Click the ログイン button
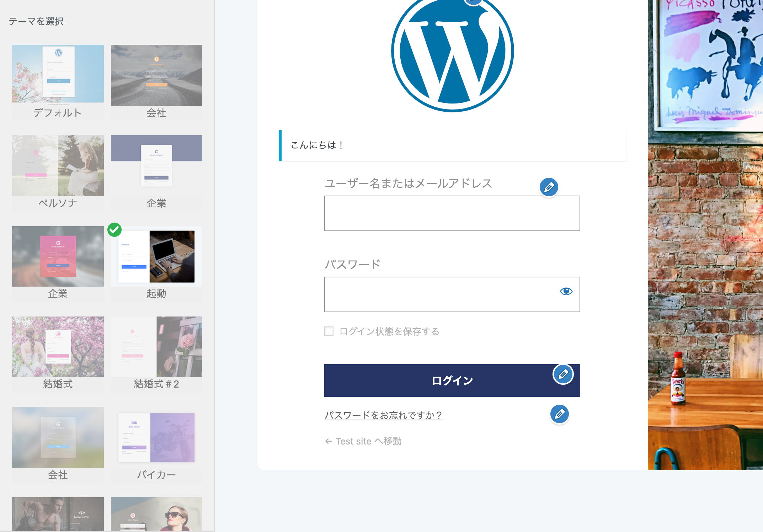 tap(452, 381)
